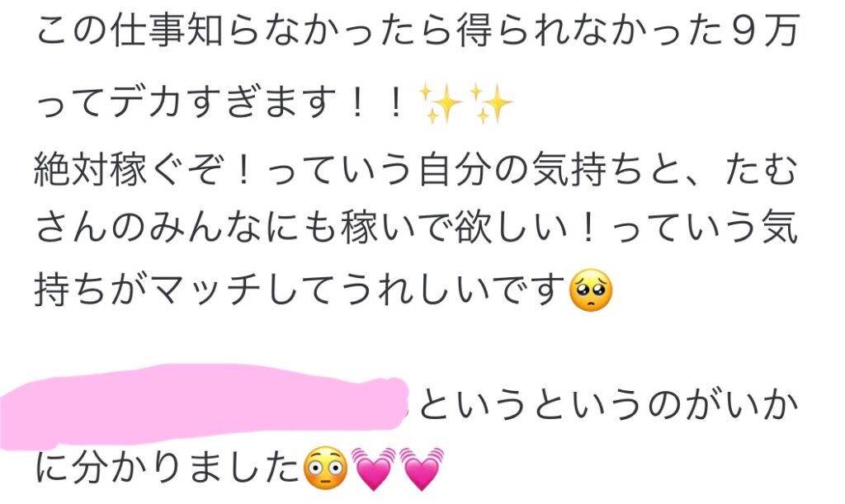Click the flushed face emoji
This screenshot has height=504, width=845.
[325, 468]
